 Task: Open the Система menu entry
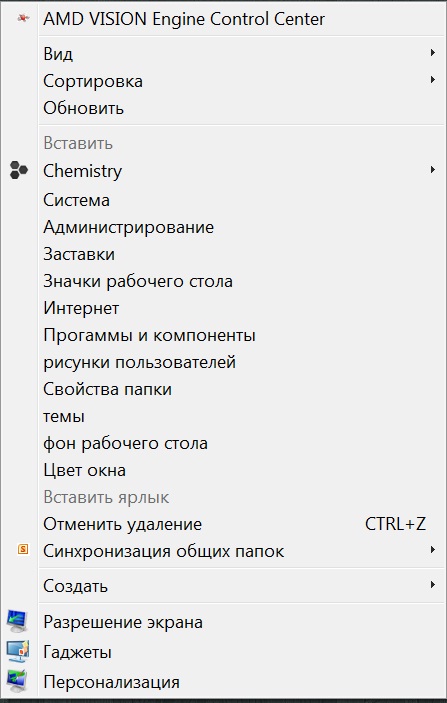click(242, 200)
